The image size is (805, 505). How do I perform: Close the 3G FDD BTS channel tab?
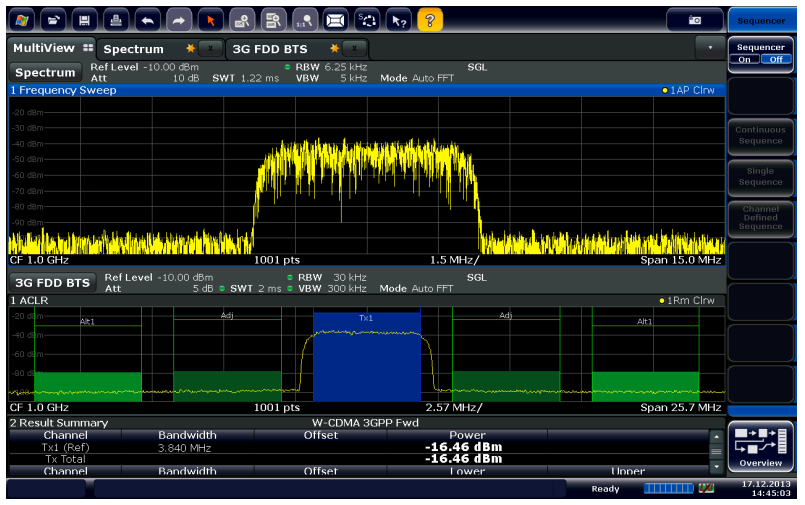click(355, 48)
